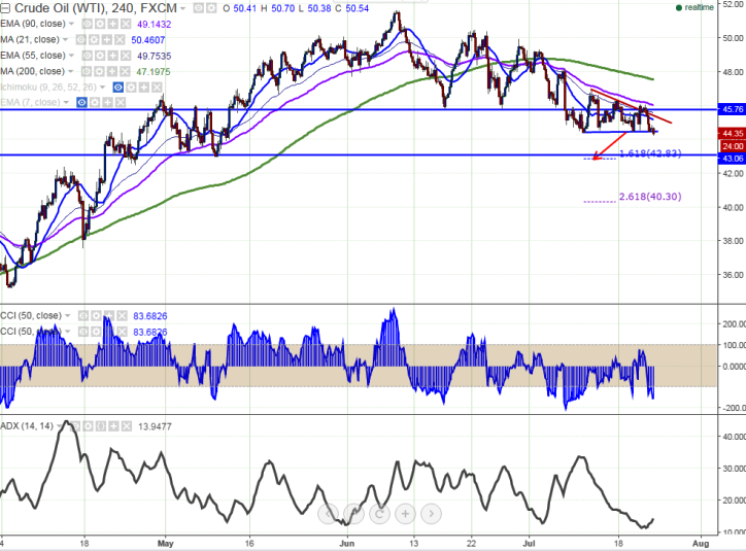746x551 pixels.
Task: Click the 44.35 current price label
Action: pyautogui.click(x=732, y=133)
